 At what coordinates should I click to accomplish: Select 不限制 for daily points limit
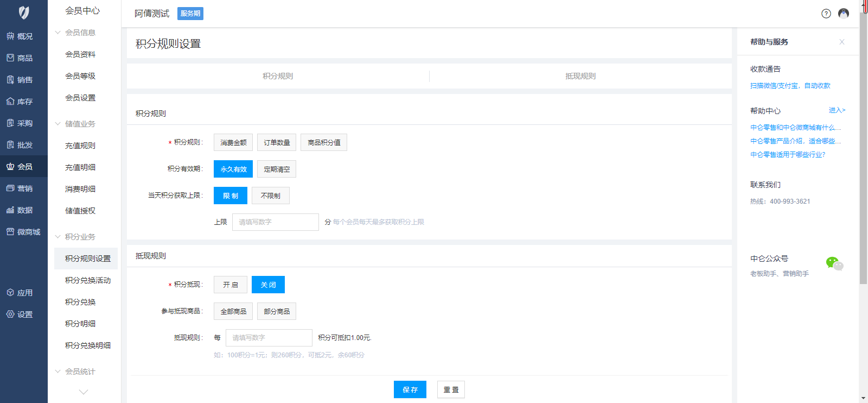[270, 196]
